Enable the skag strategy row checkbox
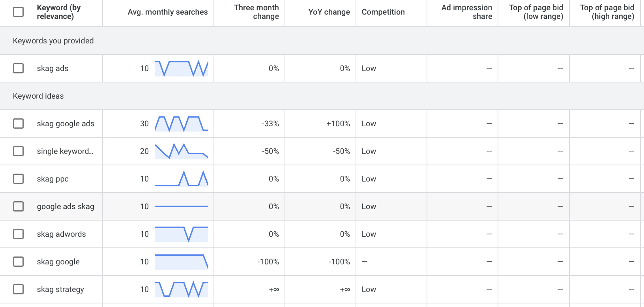The width and height of the screenshot is (644, 307). 18,289
